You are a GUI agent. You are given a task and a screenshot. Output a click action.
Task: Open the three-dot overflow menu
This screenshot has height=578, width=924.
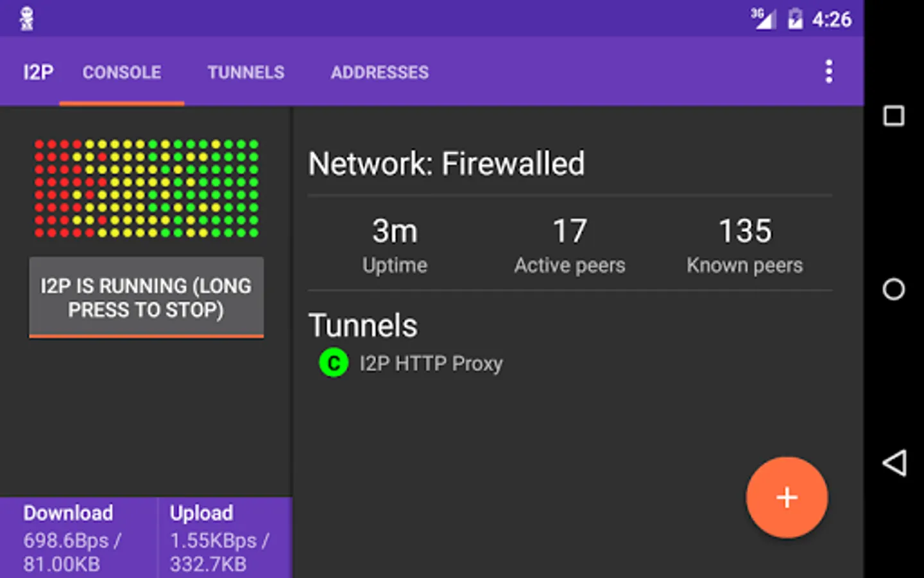[x=828, y=71]
